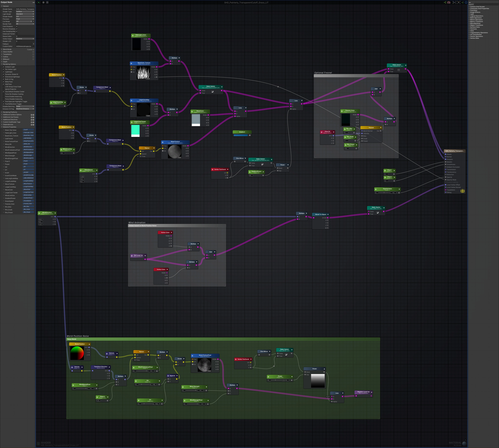Click the open shader source code icon
Image resolution: width=499 pixels, height=448 pixels.
(x=47, y=2)
